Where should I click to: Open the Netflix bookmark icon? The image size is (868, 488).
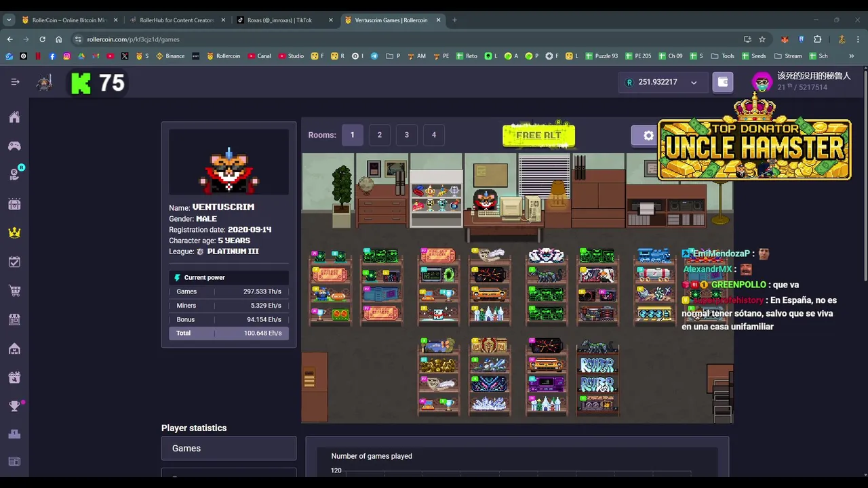(x=38, y=56)
